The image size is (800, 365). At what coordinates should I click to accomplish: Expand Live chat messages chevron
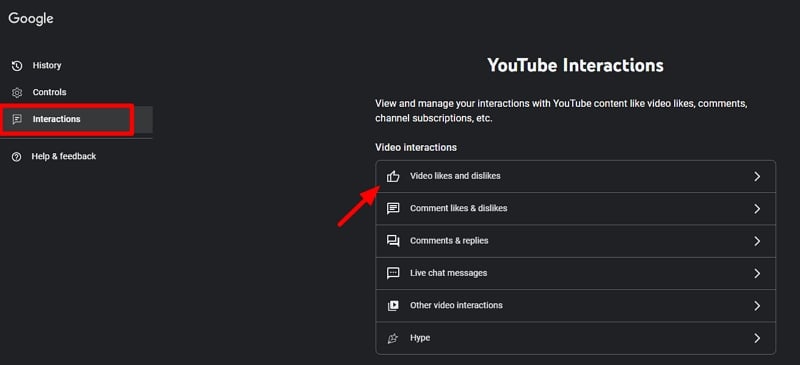click(757, 274)
